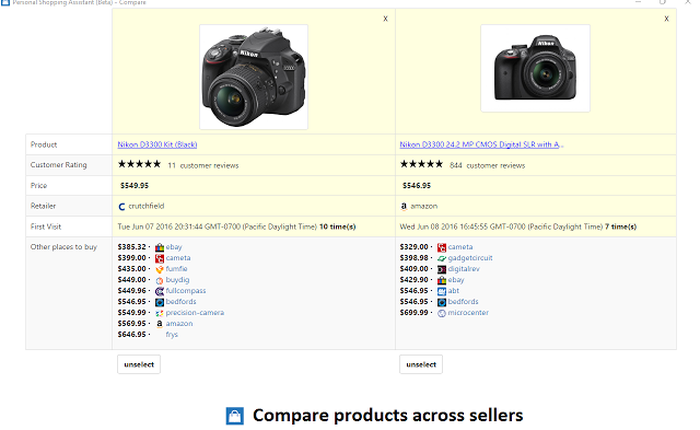
Task: Click the Fumfie icon beside $435.00
Action: click(159, 268)
